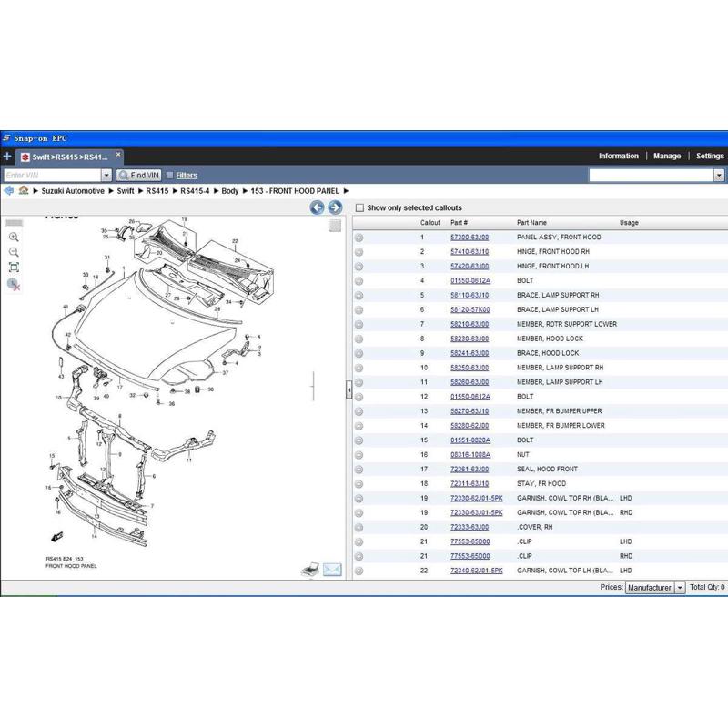Go to the next illustration
This screenshot has height=728, width=728.
[335, 207]
